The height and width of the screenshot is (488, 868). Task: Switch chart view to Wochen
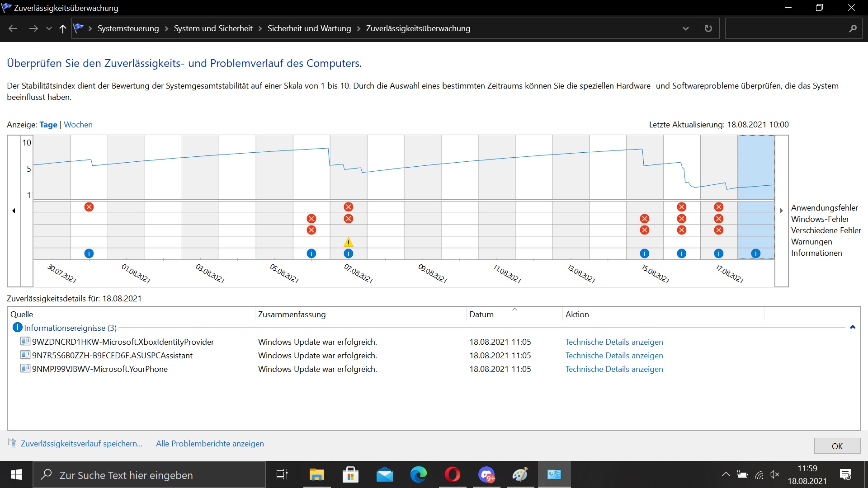tap(78, 125)
